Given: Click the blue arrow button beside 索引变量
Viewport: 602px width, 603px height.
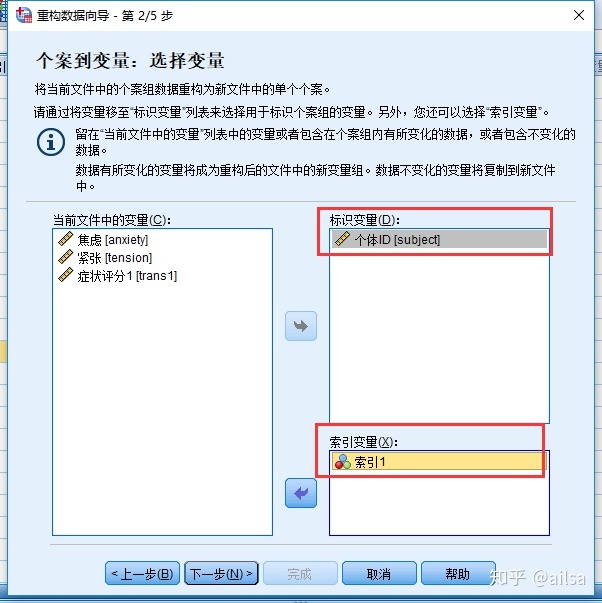Looking at the screenshot, I should click(301, 493).
